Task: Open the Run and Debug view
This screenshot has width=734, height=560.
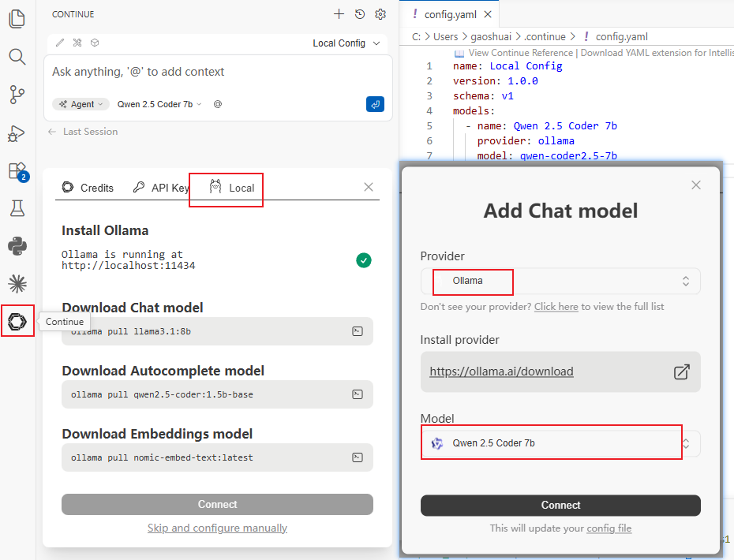Action: [x=17, y=133]
